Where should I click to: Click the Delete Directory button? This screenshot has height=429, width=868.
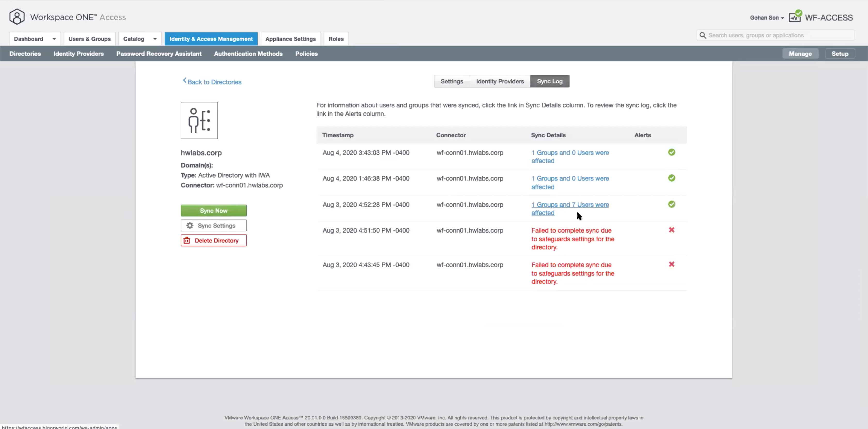pos(214,240)
